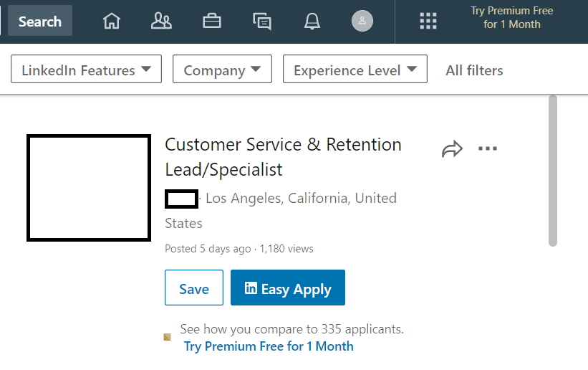Expand the Company filter dropdown
Viewport: 588px width, 370px height.
[x=222, y=69]
